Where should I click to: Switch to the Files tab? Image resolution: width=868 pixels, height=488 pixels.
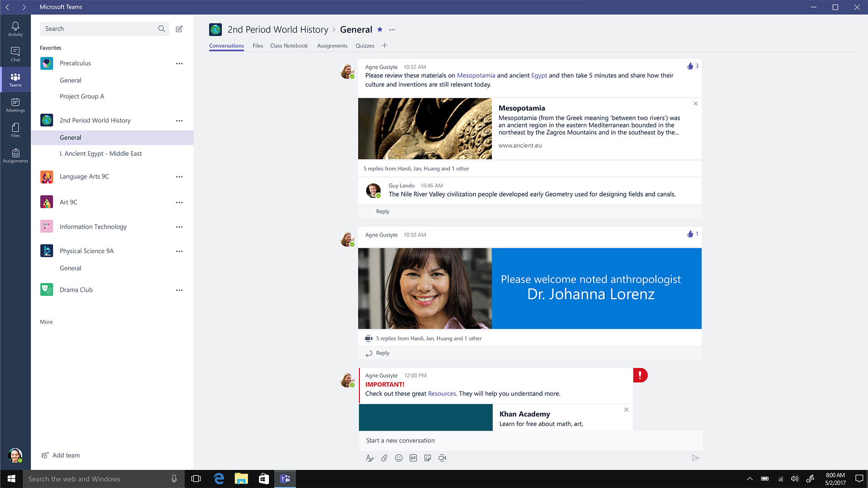[257, 45]
